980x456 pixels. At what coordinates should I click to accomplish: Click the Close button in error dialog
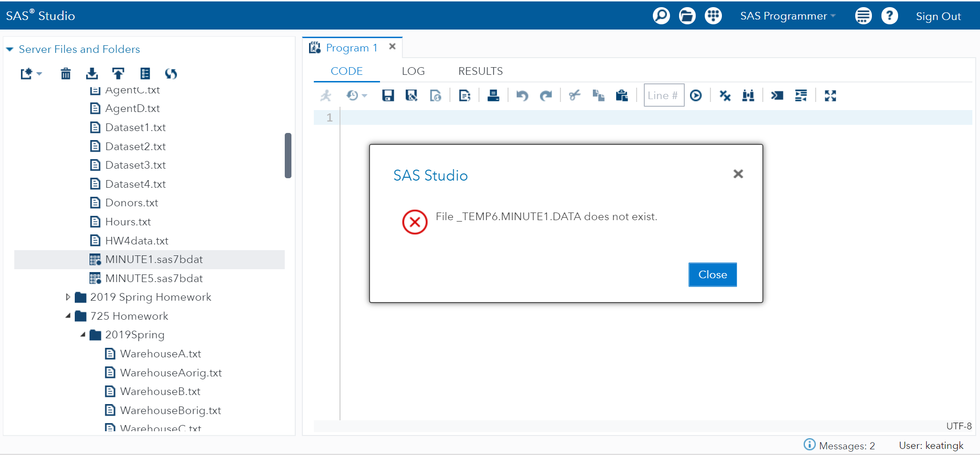click(712, 274)
